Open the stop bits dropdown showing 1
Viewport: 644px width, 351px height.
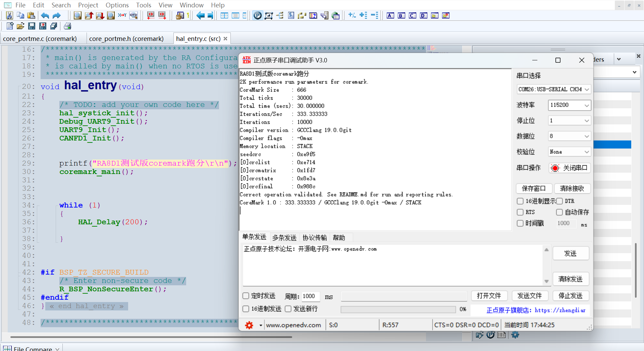click(x=569, y=121)
